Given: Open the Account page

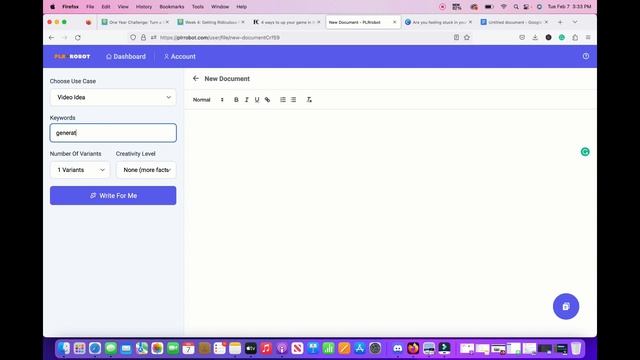Looking at the screenshot, I should [x=180, y=56].
